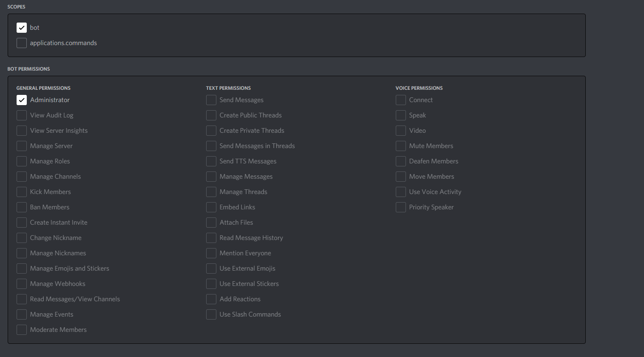Enable the Manage Roles permission
This screenshot has height=357, width=644.
[x=22, y=161]
